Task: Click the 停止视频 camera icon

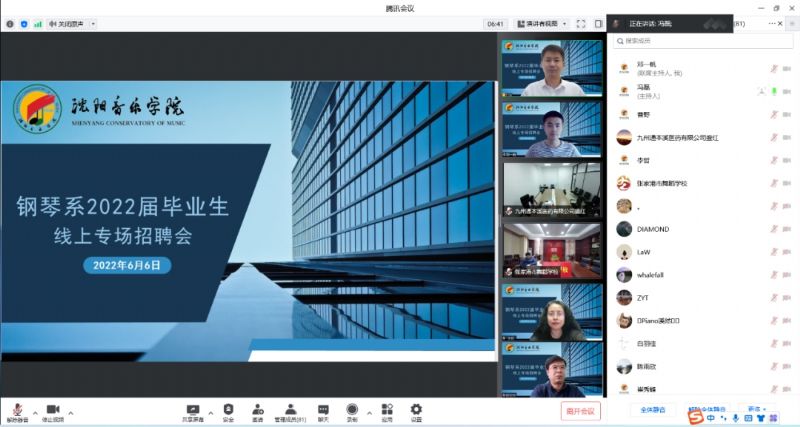Action: [x=52, y=409]
